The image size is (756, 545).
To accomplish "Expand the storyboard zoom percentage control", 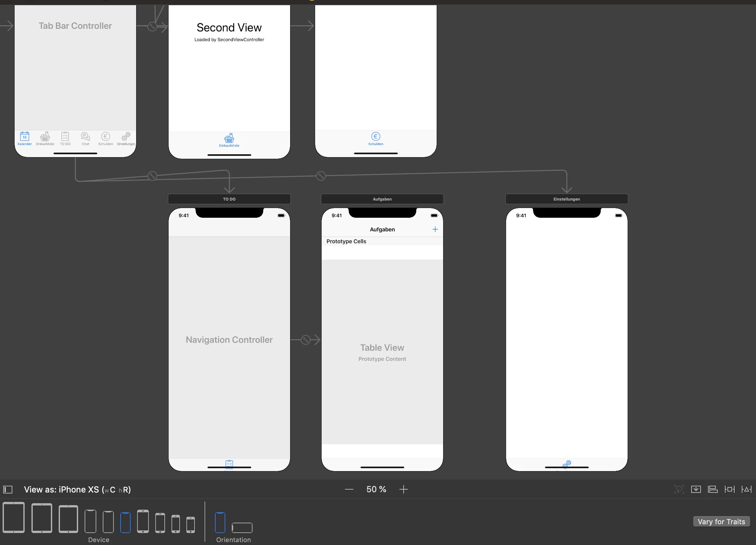I will click(x=376, y=489).
